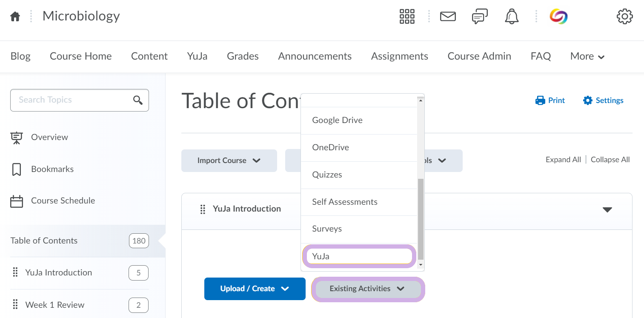The width and height of the screenshot is (644, 318).
Task: Open the YuJa Introduction sidebar module
Action: 59,272
